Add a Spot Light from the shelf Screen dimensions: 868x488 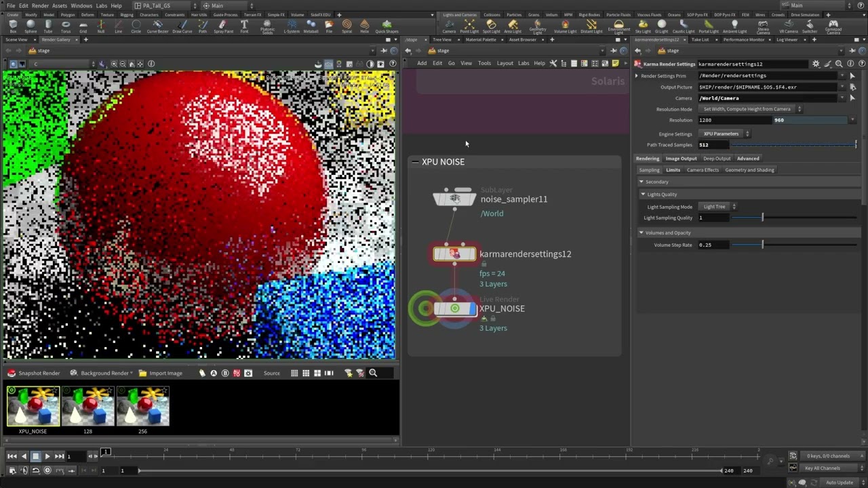(491, 26)
